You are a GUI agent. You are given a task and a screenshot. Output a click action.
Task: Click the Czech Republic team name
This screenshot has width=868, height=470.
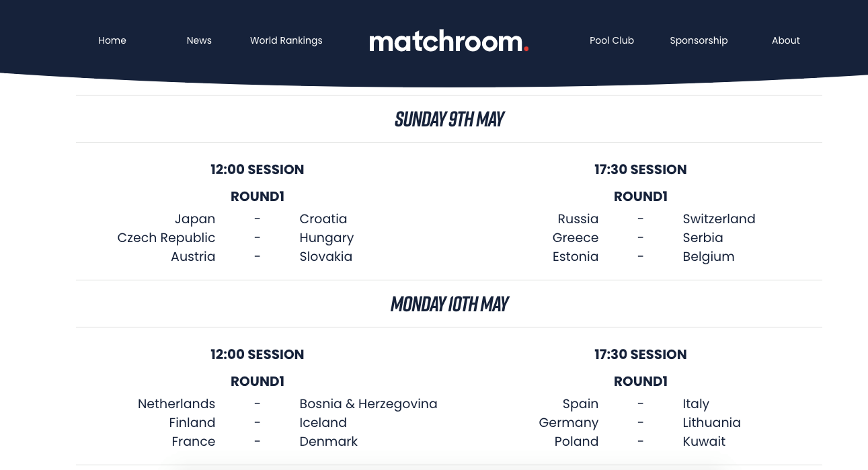pos(166,237)
